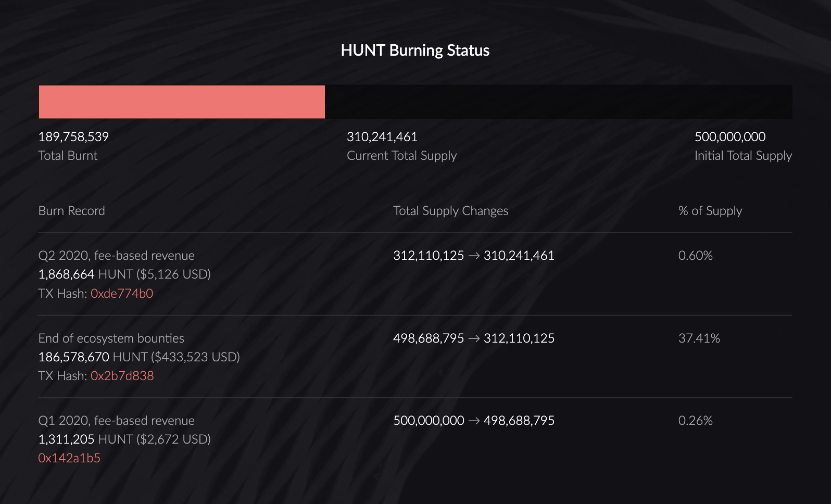This screenshot has height=504, width=831.
Task: Click the Q1 2020, fee-based revenue title
Action: pyautogui.click(x=117, y=421)
